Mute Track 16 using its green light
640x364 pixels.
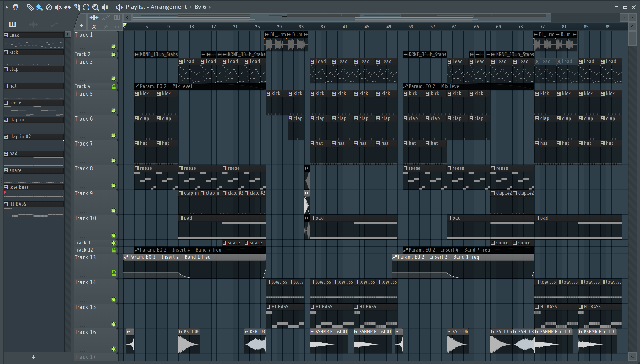pyautogui.click(x=114, y=349)
